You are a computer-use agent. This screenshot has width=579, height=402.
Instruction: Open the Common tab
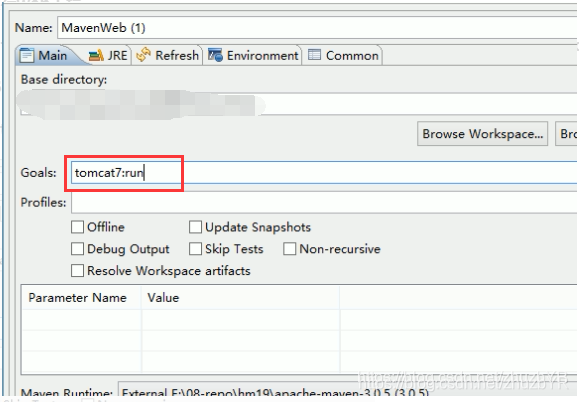343,55
